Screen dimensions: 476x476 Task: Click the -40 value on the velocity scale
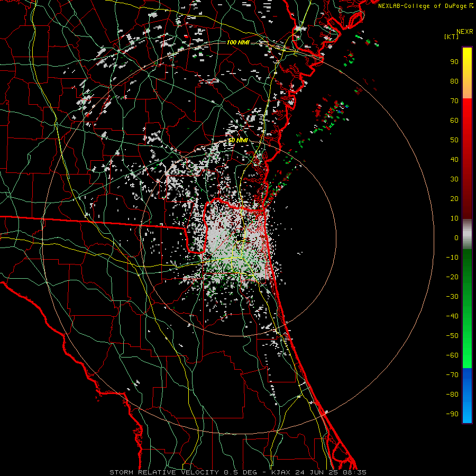pos(452,316)
